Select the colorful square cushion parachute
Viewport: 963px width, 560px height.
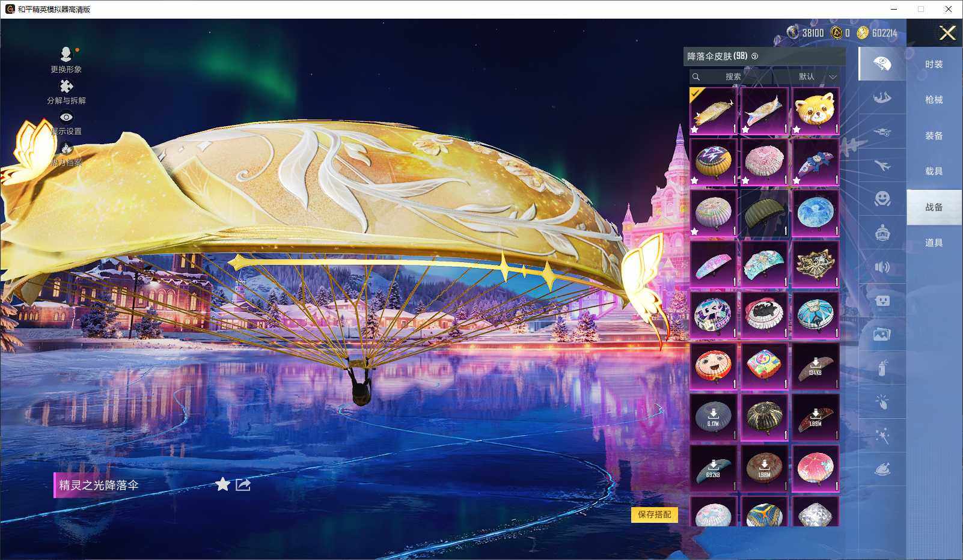click(x=765, y=367)
